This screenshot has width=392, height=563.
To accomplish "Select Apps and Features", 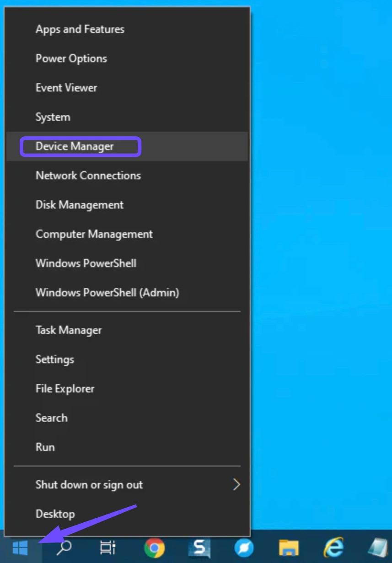I will point(80,29).
